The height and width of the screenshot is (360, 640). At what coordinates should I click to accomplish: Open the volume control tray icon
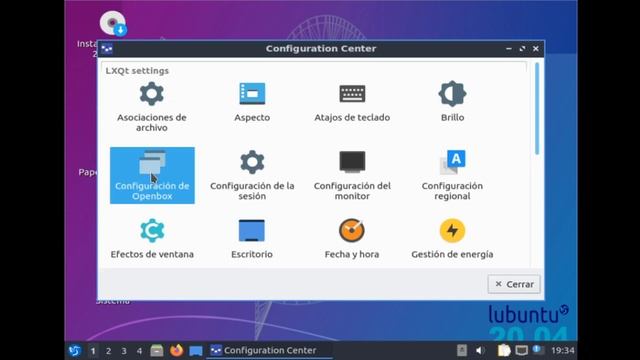[480, 350]
